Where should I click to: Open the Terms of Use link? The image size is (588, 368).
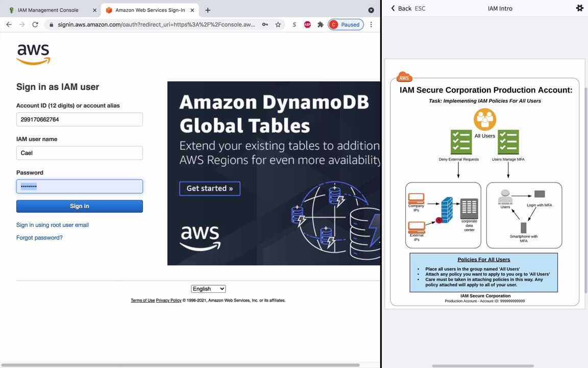pyautogui.click(x=142, y=301)
